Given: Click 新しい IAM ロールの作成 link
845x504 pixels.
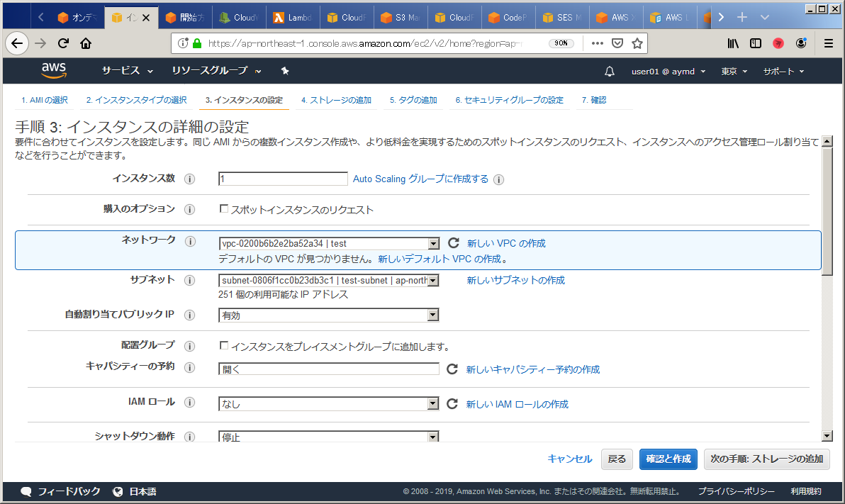Looking at the screenshot, I should [x=517, y=404].
